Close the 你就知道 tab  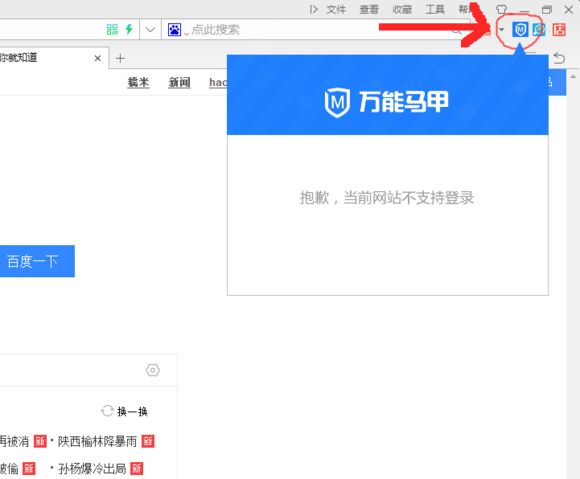(98, 58)
